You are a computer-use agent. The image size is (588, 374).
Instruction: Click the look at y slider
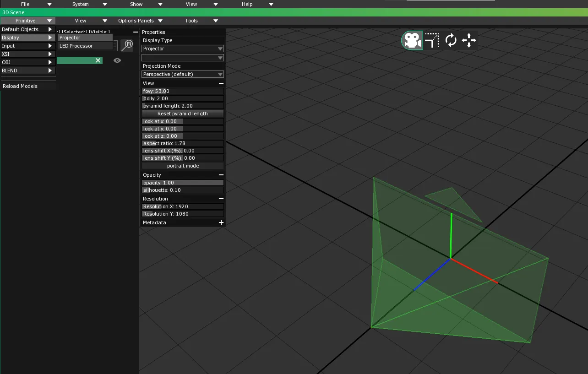[183, 129]
